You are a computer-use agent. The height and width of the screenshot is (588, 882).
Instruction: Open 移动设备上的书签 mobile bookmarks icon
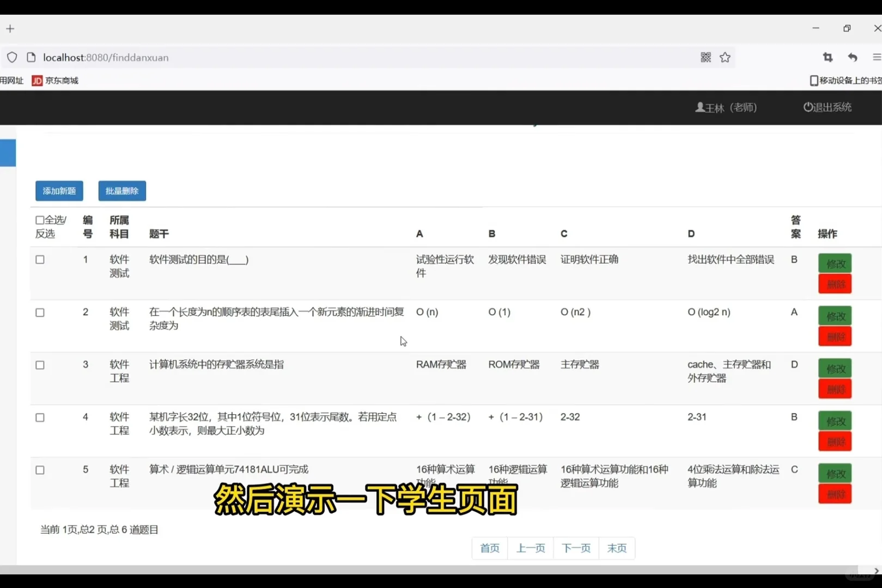click(813, 80)
